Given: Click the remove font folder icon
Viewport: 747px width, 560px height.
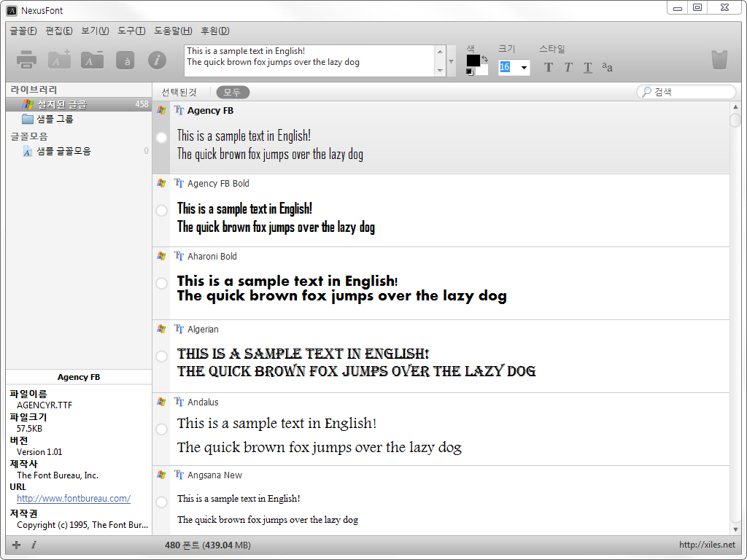Looking at the screenshot, I should click(92, 60).
